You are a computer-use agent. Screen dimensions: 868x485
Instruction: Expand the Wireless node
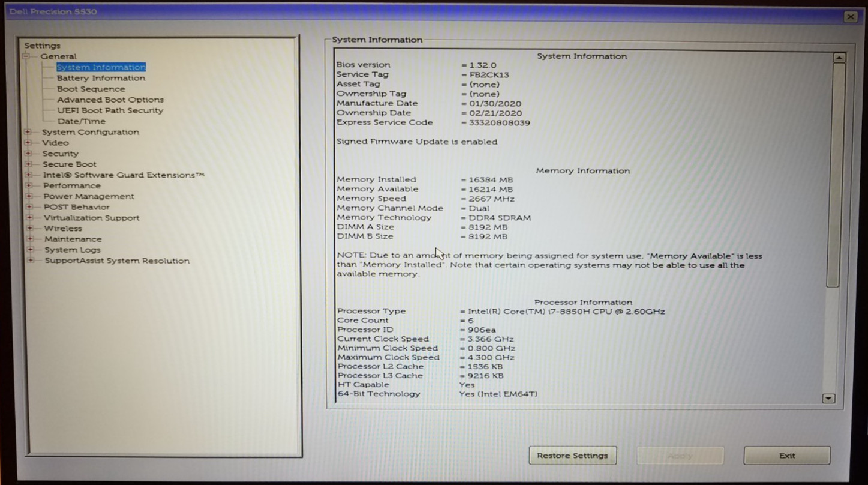[29, 229]
